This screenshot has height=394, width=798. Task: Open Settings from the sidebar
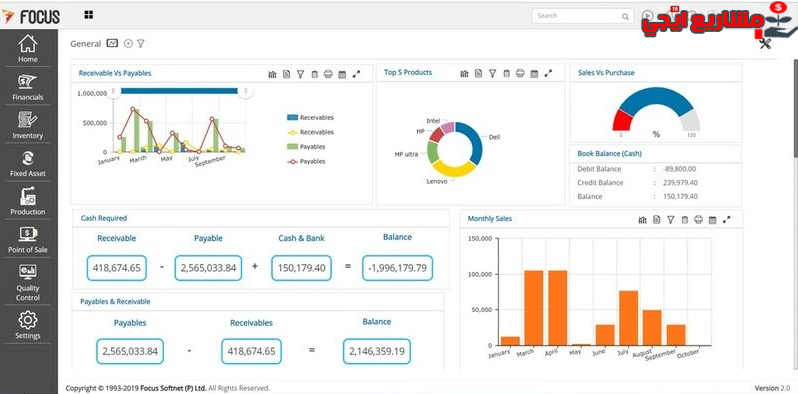(x=28, y=325)
